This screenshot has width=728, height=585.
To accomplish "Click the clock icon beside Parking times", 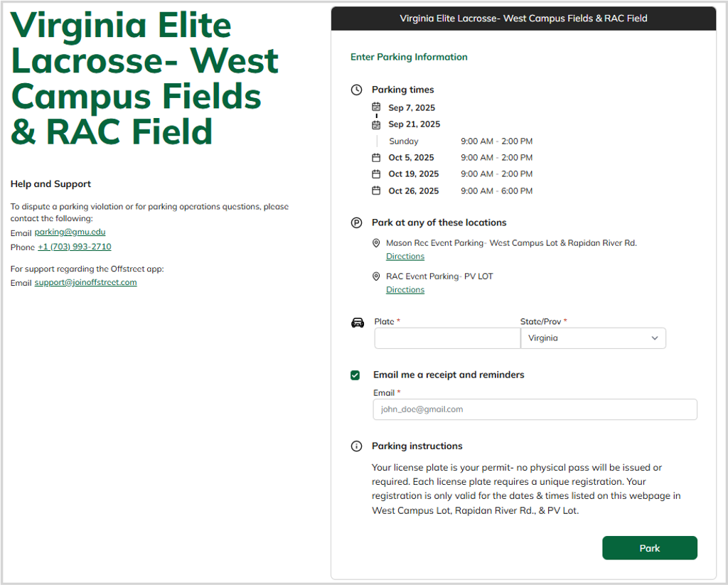I will coord(356,90).
